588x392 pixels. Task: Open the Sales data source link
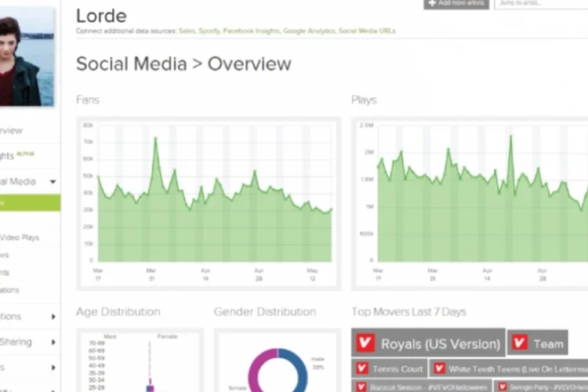(187, 31)
